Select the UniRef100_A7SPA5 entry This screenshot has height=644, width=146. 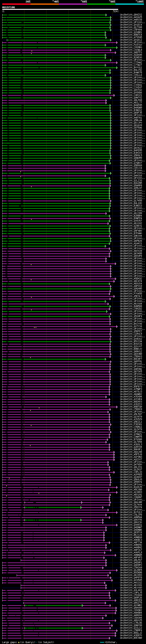tap(131, 37)
